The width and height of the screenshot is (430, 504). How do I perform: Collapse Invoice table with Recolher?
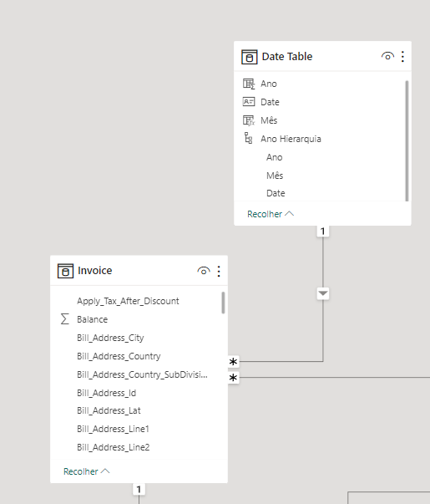point(87,471)
